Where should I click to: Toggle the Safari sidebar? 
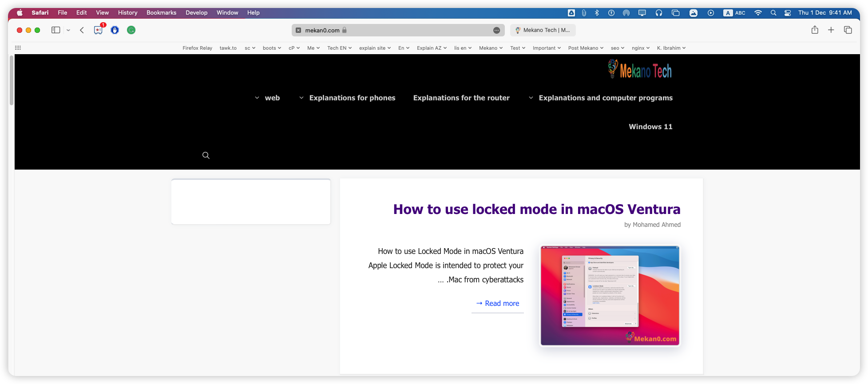tap(55, 30)
